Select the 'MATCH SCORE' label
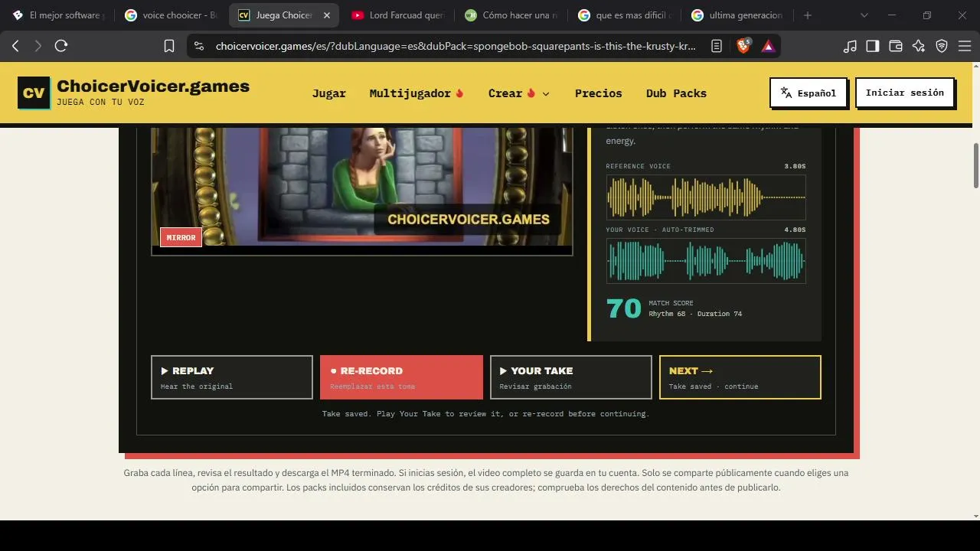Screen dimensions: 980x551 671,303
